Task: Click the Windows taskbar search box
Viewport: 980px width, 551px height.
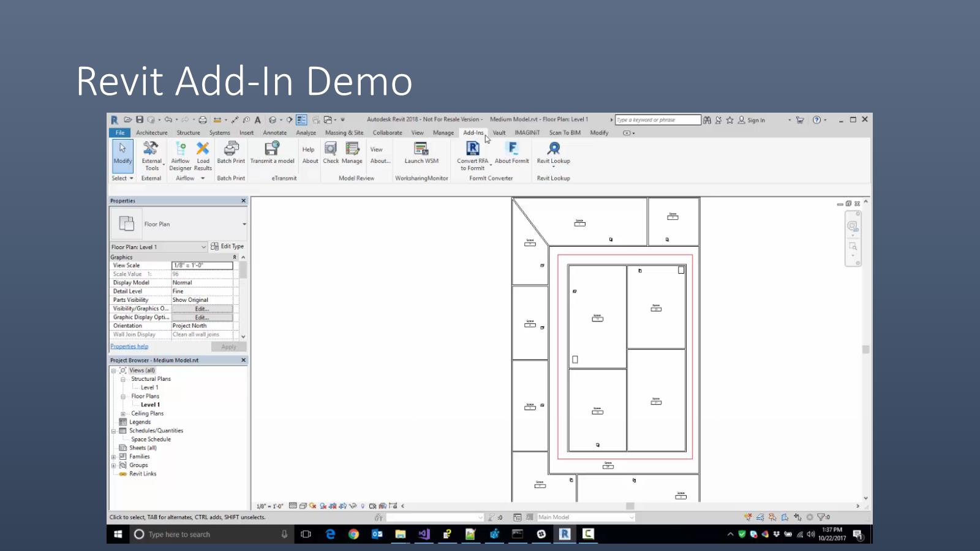Action: pyautogui.click(x=211, y=534)
